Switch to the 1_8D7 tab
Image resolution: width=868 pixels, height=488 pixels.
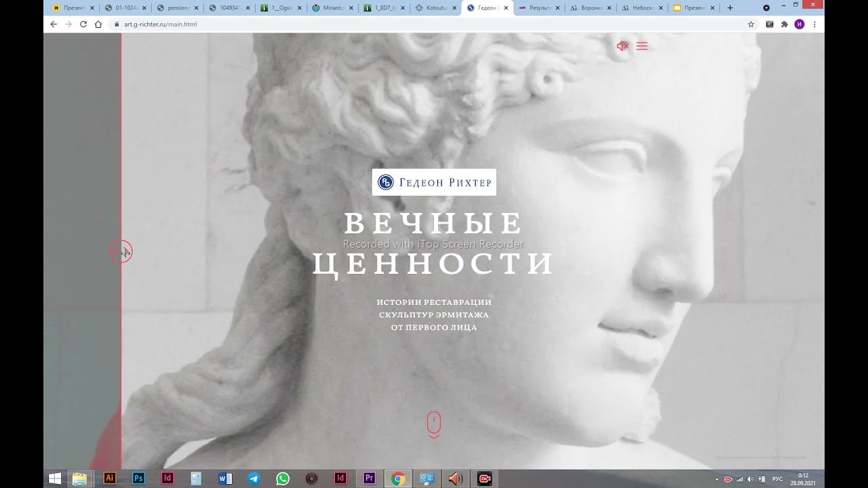[x=382, y=8]
